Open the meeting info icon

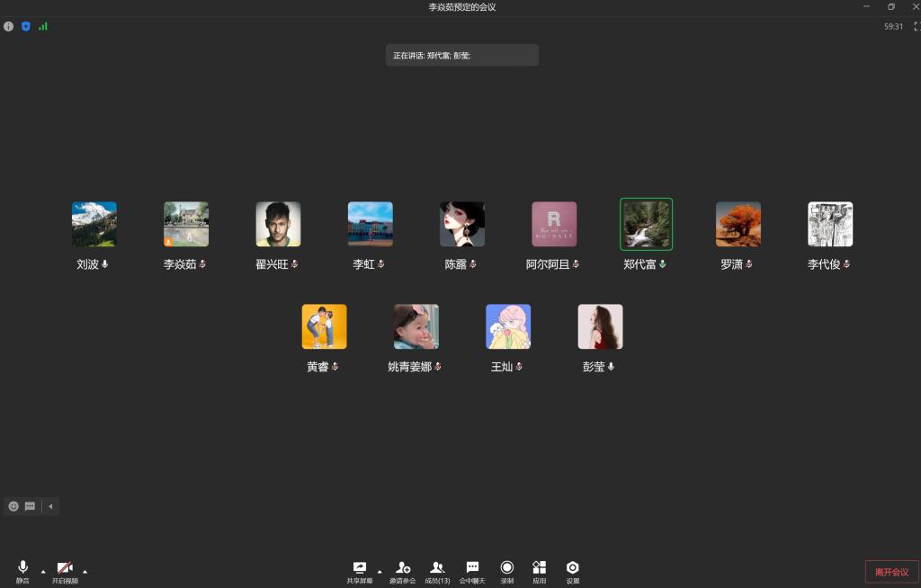click(9, 26)
